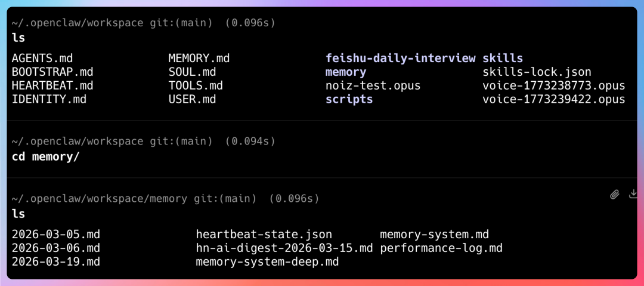Screen dimensions: 644x286
Task: Click heartbeat-state.json in memory listing
Action: [264, 235]
